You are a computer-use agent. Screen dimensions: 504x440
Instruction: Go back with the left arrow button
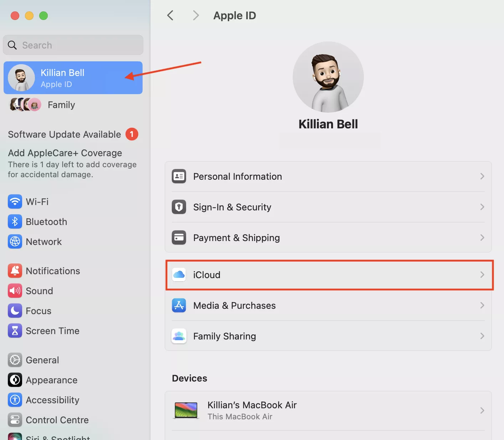[170, 16]
